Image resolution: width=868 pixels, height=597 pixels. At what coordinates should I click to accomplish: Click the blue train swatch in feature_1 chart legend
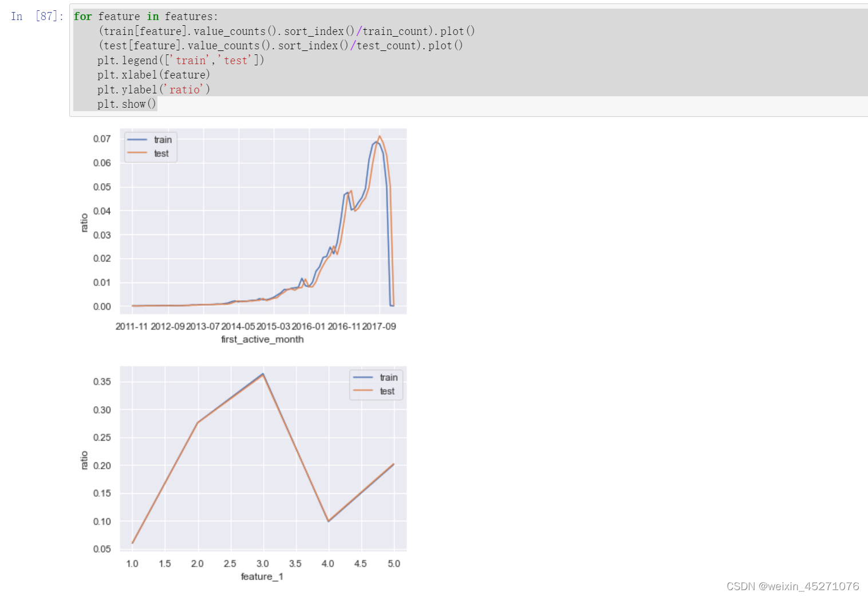coord(363,378)
